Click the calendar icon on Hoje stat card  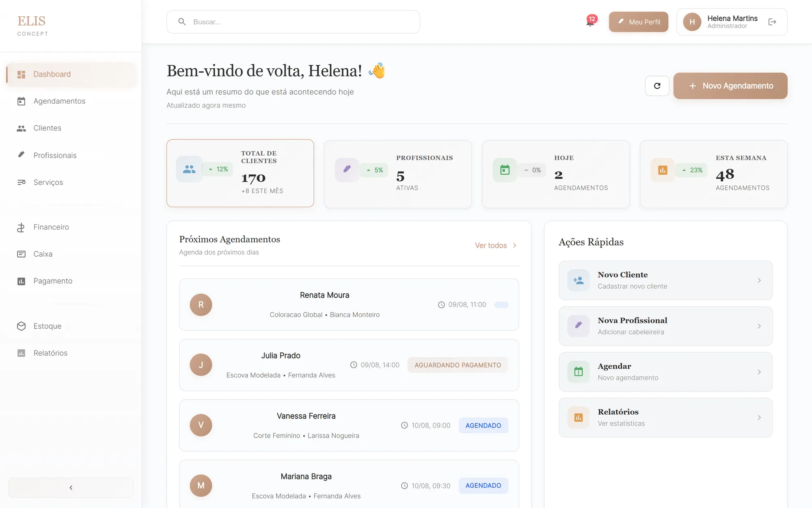click(x=505, y=170)
